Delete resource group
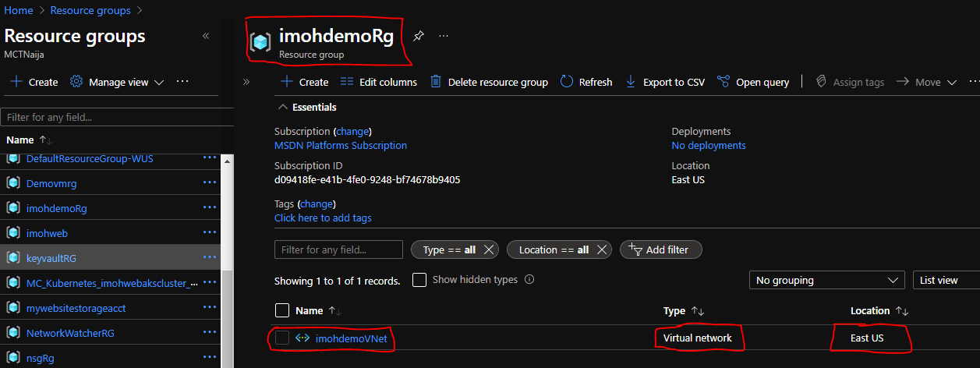 pos(489,82)
